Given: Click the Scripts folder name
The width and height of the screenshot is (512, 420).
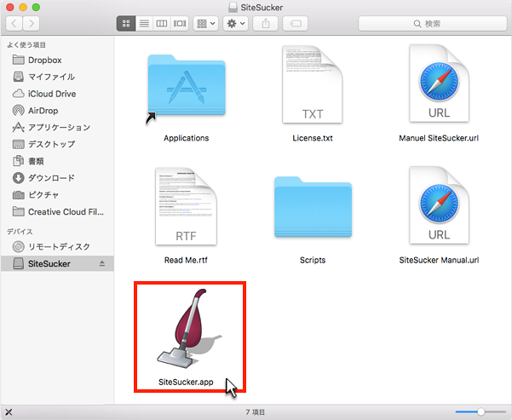Looking at the screenshot, I should tap(313, 260).
